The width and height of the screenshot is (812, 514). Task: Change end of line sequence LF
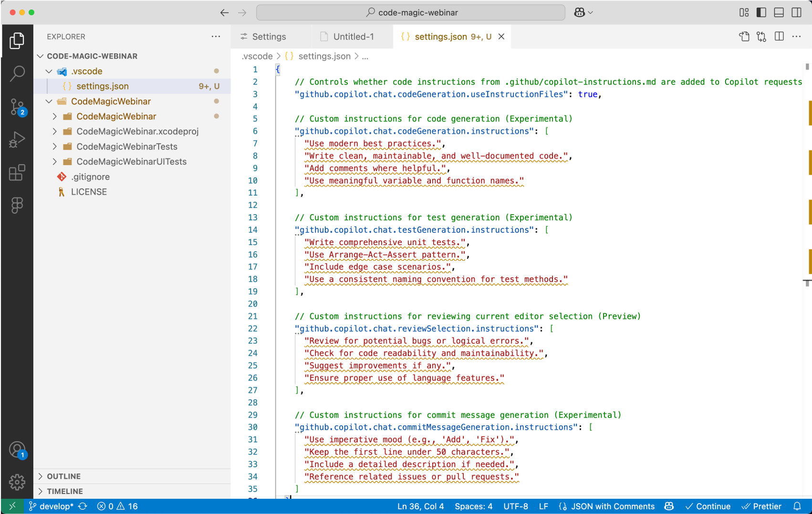543,506
